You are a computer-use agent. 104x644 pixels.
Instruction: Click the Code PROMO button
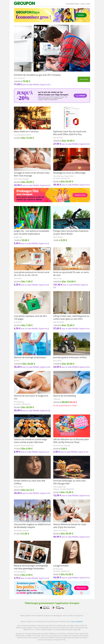80,96
